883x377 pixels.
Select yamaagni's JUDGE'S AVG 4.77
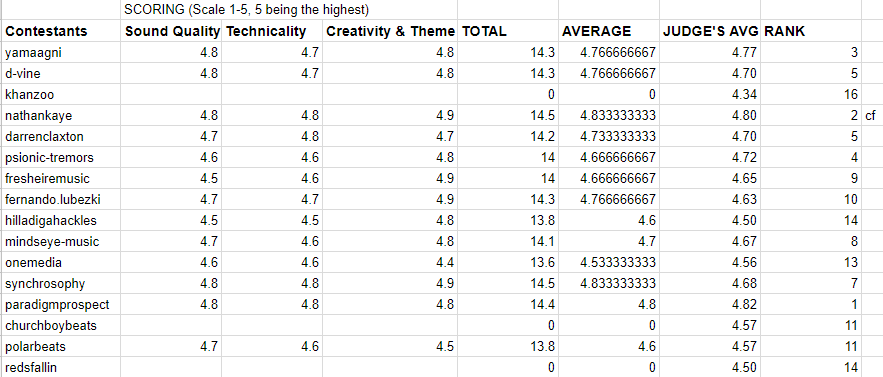point(710,52)
